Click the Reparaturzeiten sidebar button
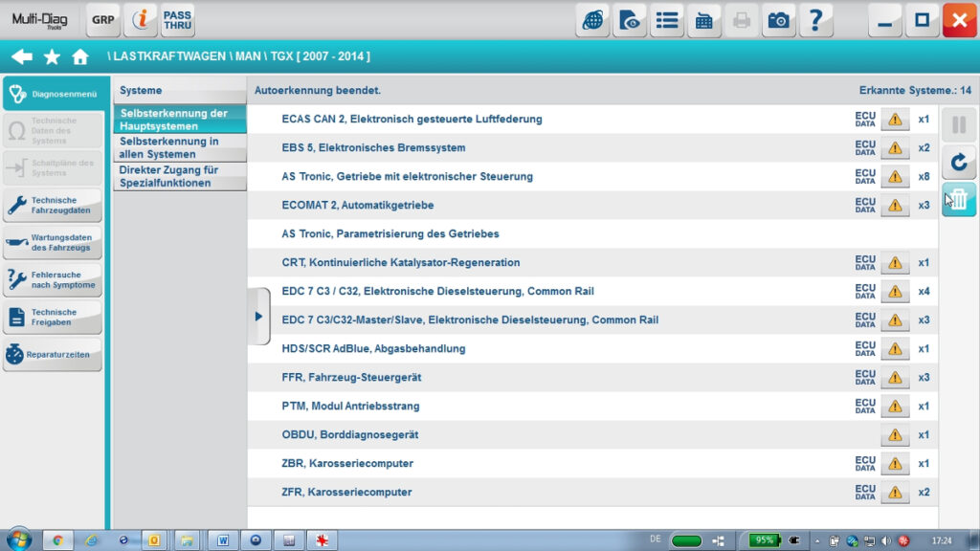 (x=53, y=354)
